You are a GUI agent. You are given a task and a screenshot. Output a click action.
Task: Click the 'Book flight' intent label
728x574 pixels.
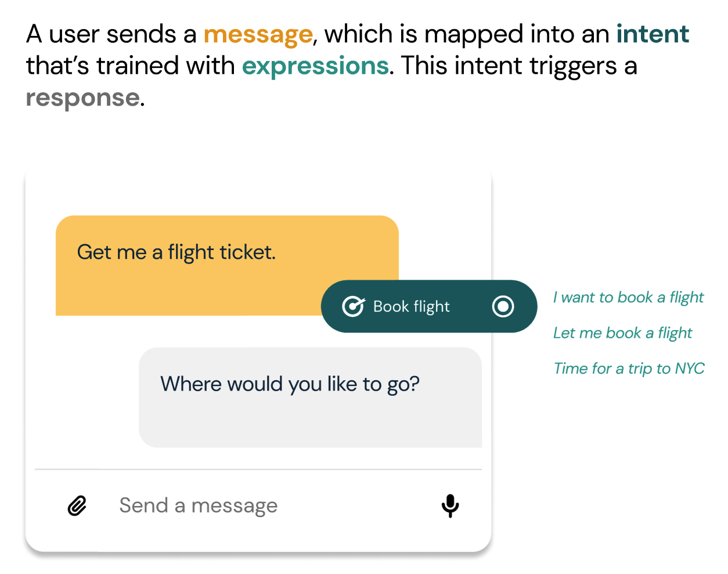(x=411, y=306)
